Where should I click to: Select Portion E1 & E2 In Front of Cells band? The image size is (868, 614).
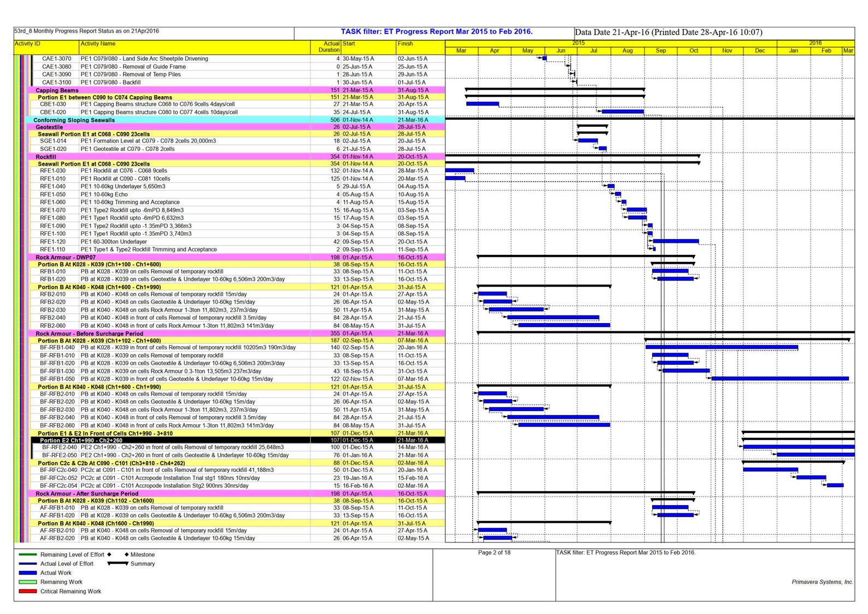237,433
